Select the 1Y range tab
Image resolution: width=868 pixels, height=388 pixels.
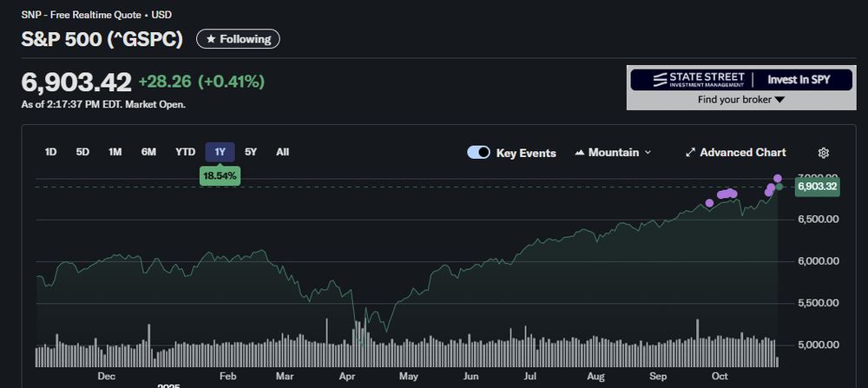(220, 152)
